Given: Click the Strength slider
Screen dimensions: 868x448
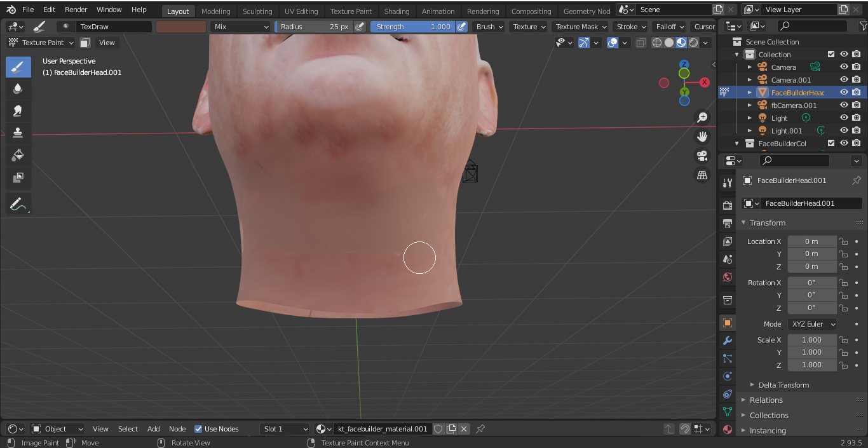Looking at the screenshot, I should click(x=412, y=27).
